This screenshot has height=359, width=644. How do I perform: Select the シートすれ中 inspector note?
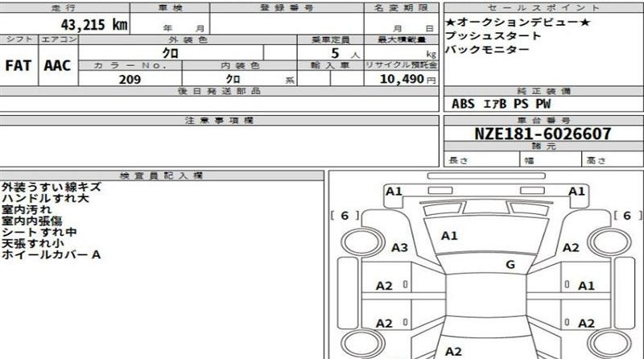point(39,232)
